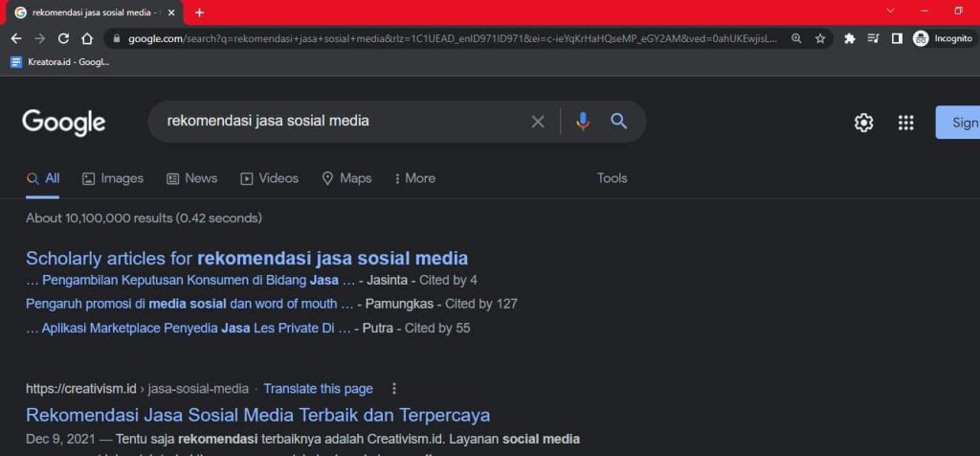
Task: Close the rekomendasi jasa sosial media tab
Action: [172, 12]
